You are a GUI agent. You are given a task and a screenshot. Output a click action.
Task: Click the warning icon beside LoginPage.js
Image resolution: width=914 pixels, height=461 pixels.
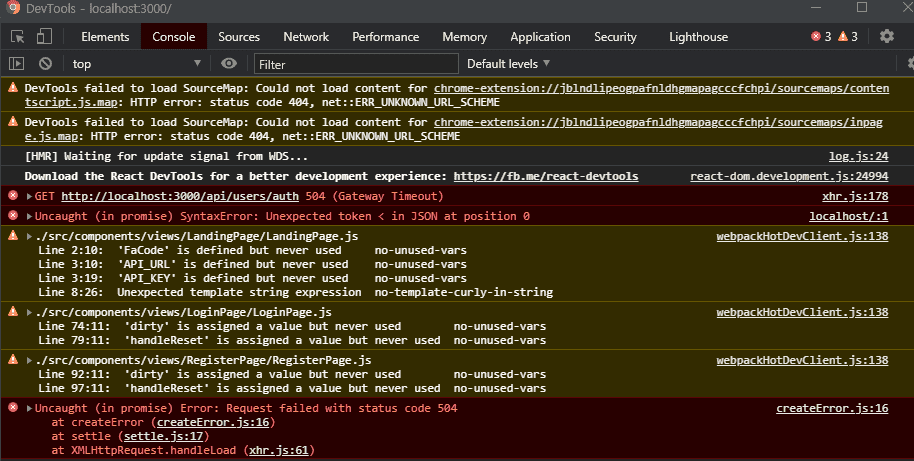pos(13,311)
